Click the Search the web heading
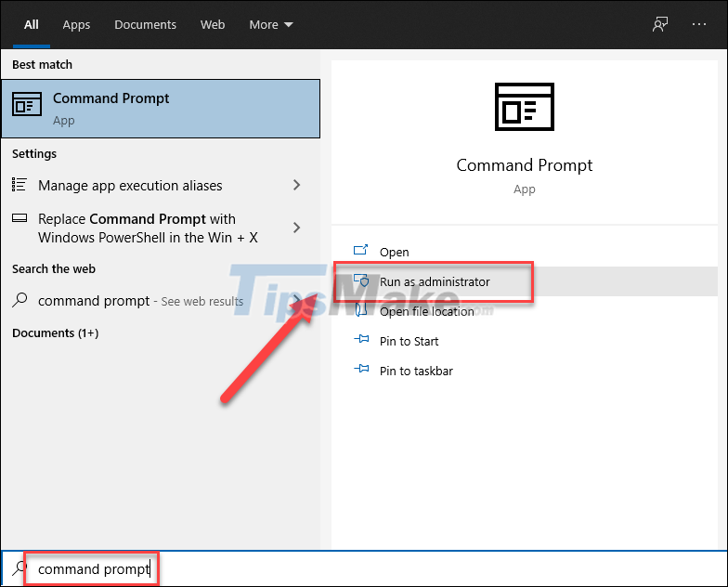This screenshot has width=728, height=587. point(54,269)
